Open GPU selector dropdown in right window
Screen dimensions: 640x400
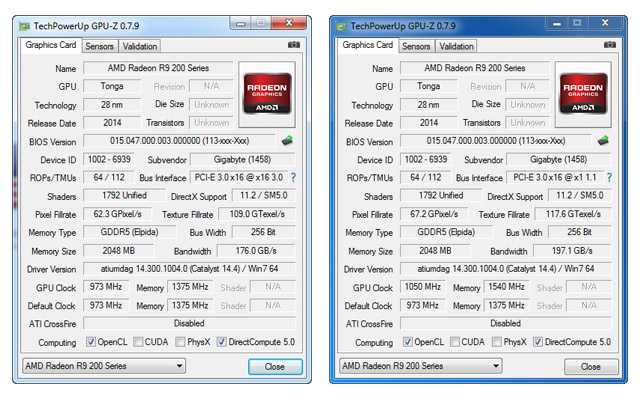tap(421, 366)
